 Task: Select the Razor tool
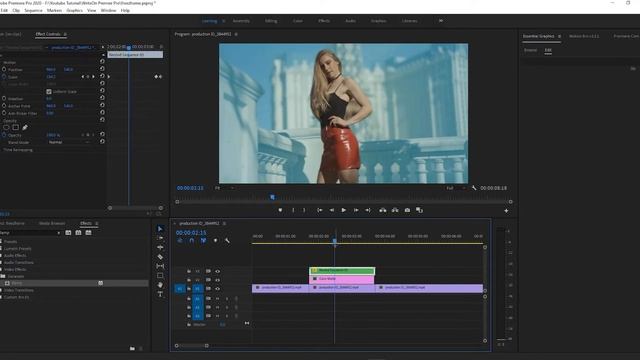pos(160,257)
